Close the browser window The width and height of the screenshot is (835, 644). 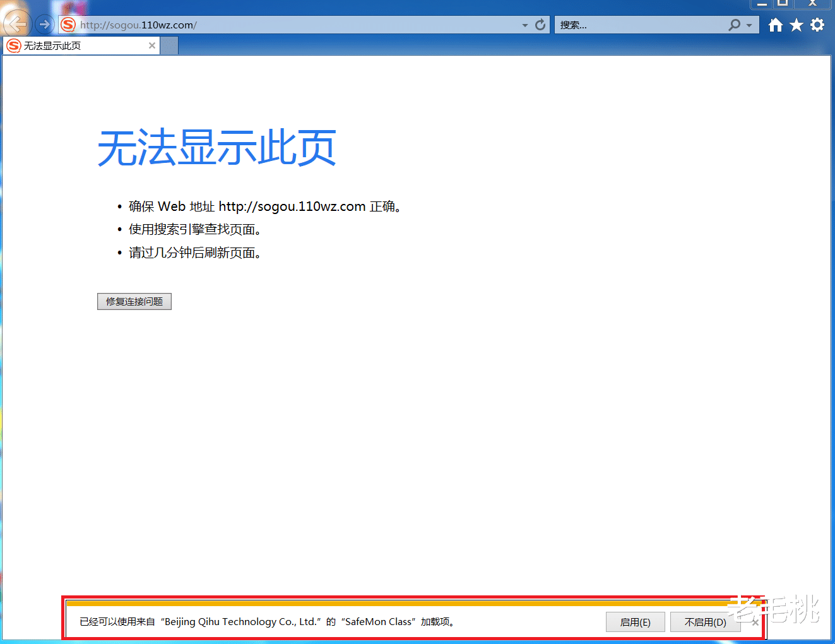812,4
